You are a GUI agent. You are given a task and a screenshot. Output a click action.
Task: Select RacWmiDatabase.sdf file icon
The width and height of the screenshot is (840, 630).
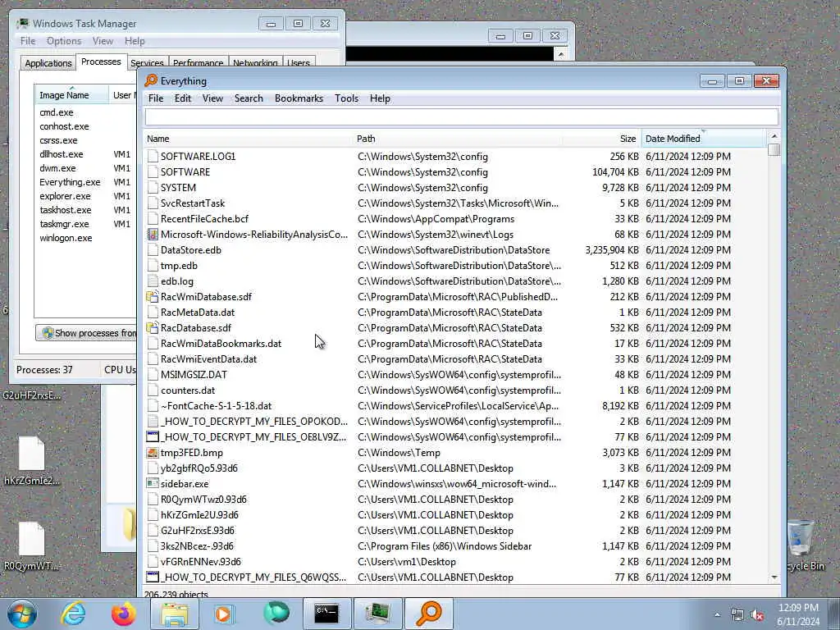coord(153,297)
